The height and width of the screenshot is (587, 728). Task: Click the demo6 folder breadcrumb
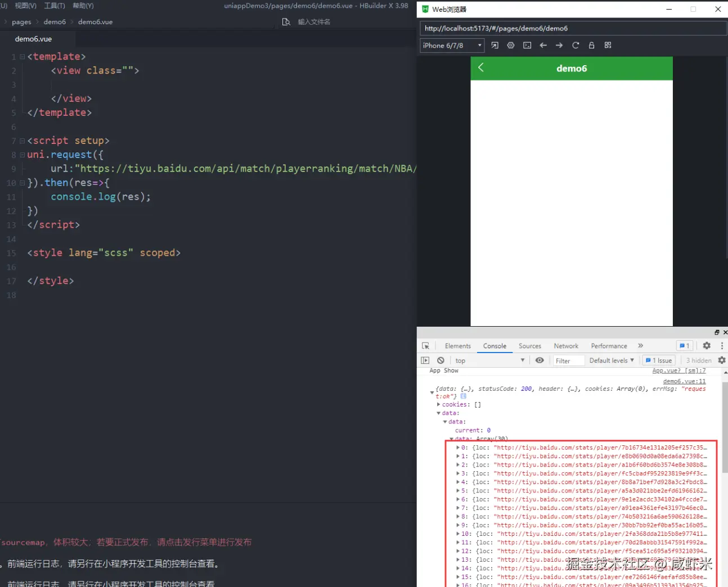coord(55,22)
